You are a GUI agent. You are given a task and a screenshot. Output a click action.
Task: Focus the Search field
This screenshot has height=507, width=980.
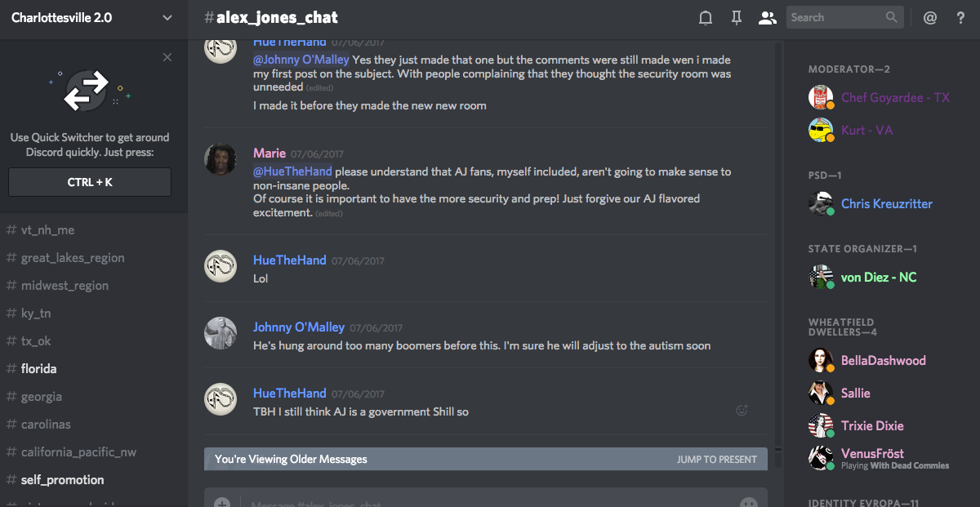835,17
